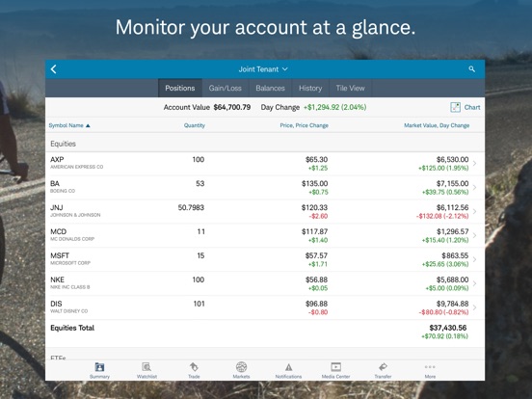
Task: Tap the Transfer icon
Action: 383,367
